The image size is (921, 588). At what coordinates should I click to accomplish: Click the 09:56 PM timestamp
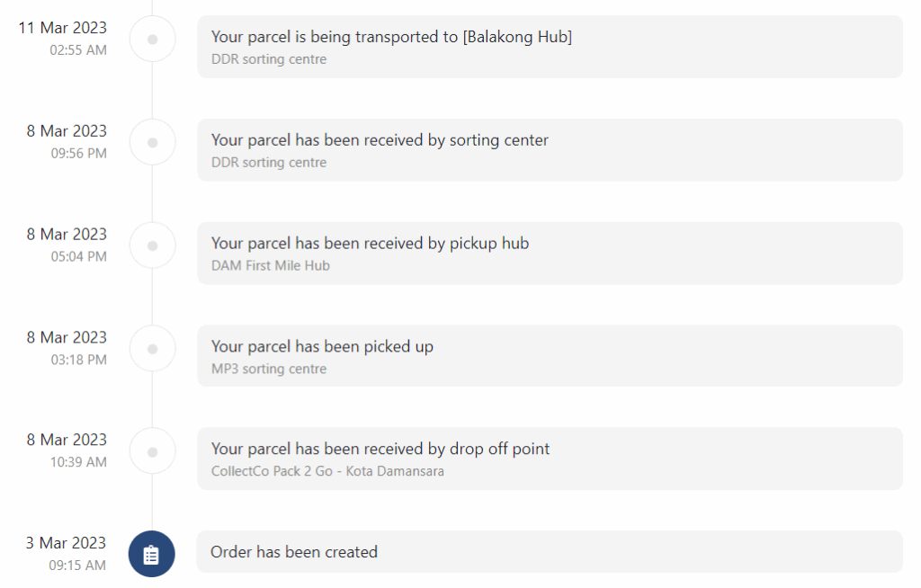click(79, 154)
